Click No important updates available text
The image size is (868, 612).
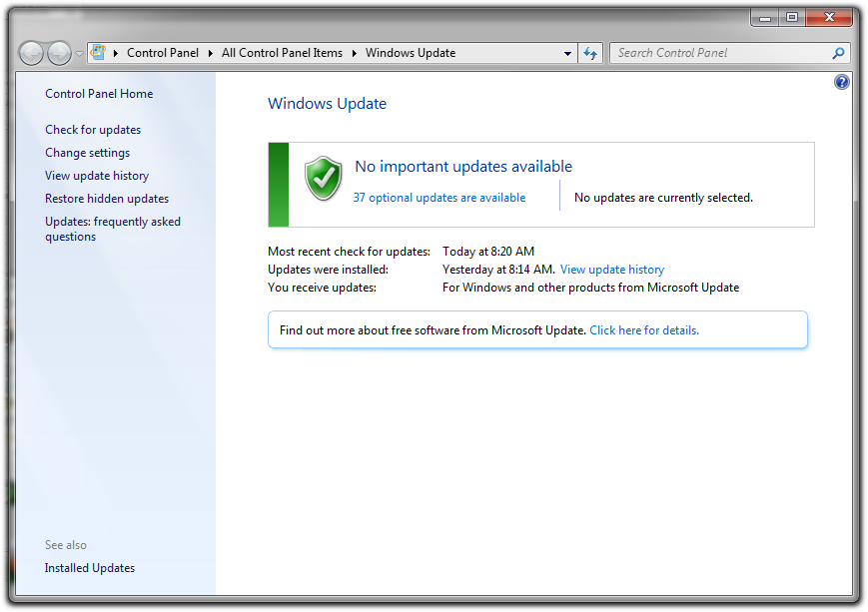463,167
